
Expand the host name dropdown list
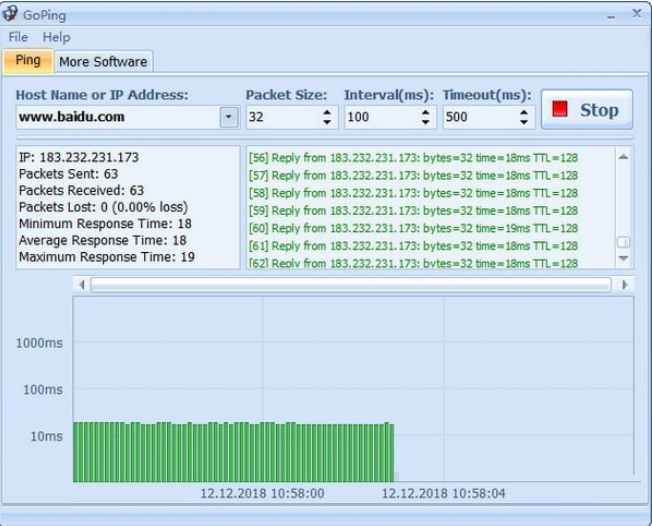pos(229,117)
